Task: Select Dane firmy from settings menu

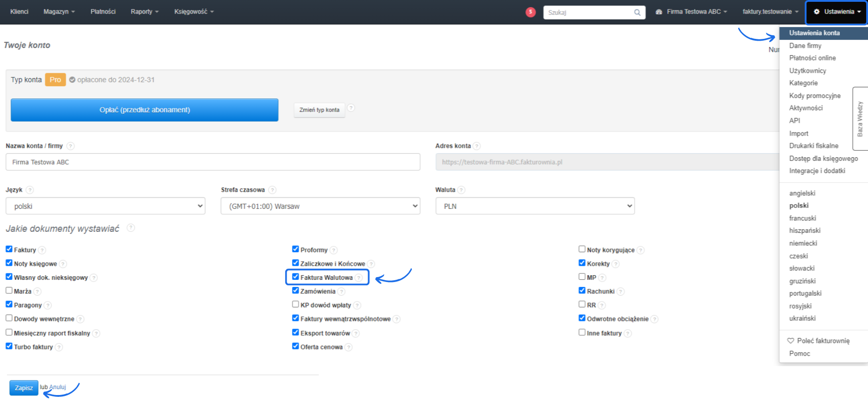Action: [805, 46]
